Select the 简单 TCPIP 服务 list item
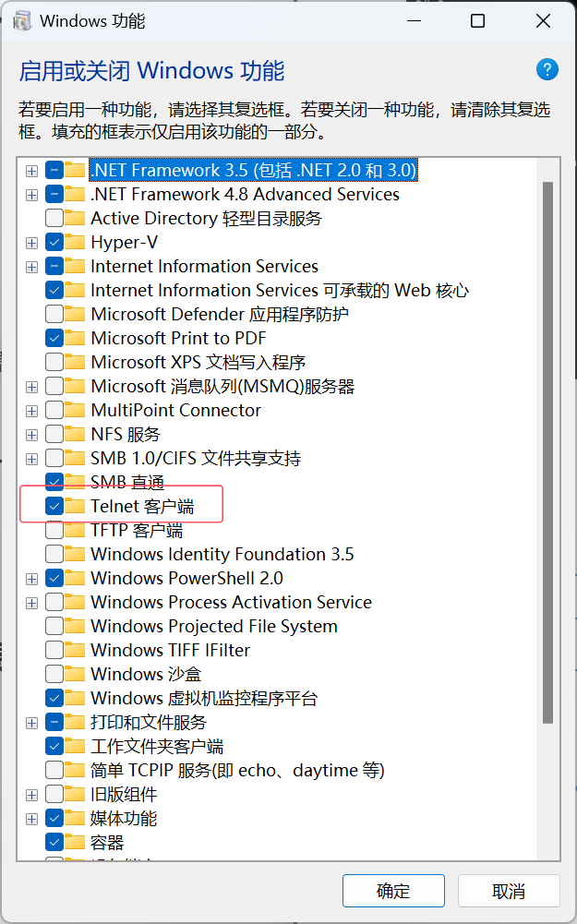The height and width of the screenshot is (924, 577). click(x=236, y=771)
